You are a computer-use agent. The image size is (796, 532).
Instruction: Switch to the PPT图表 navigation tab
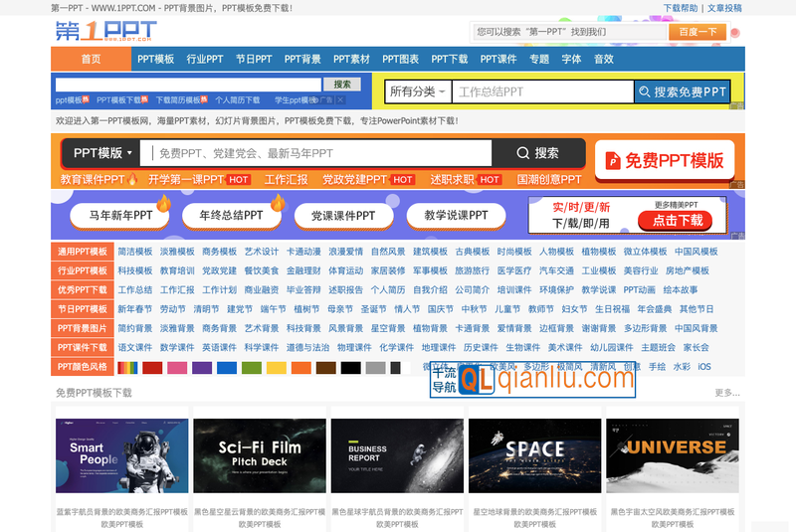click(400, 60)
